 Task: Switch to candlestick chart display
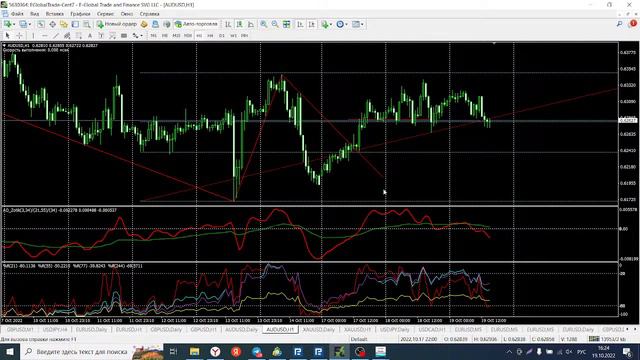pos(240,24)
